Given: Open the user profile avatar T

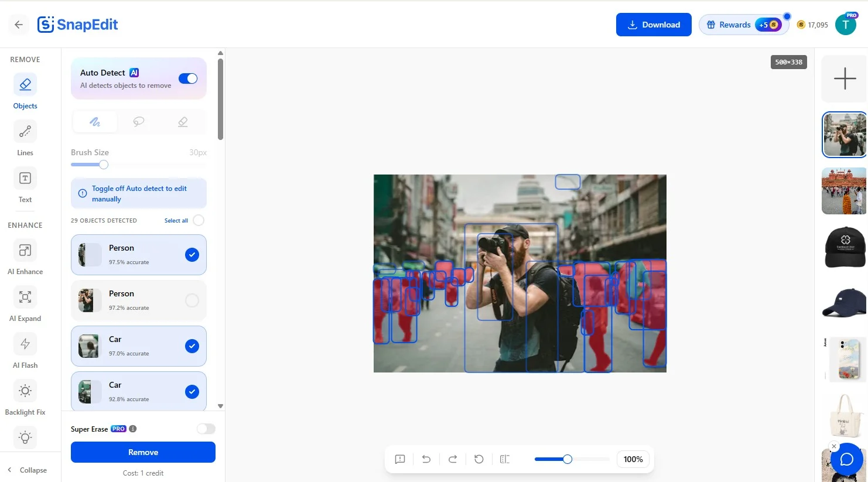Looking at the screenshot, I should [846, 25].
